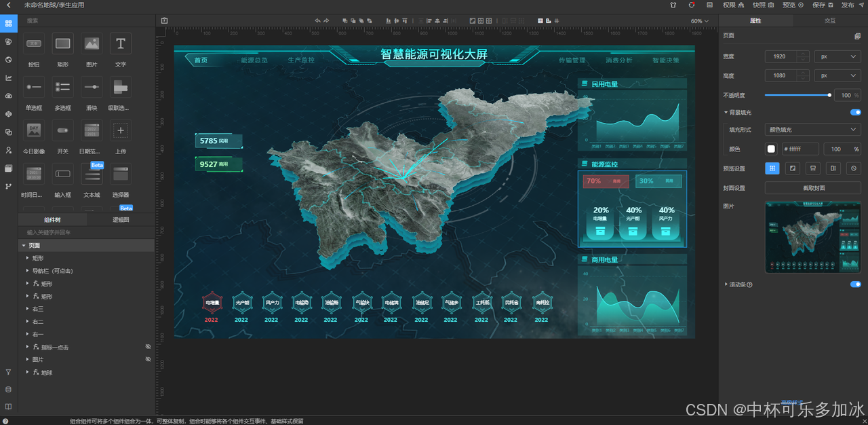The width and height of the screenshot is (868, 425).
Task: Expand the 右三 tree node
Action: tap(27, 309)
